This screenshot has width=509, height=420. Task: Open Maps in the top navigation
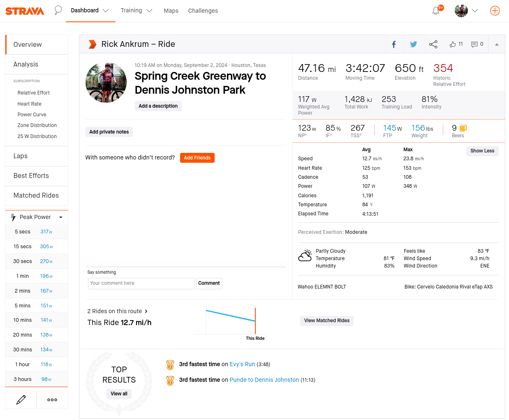[x=171, y=11]
